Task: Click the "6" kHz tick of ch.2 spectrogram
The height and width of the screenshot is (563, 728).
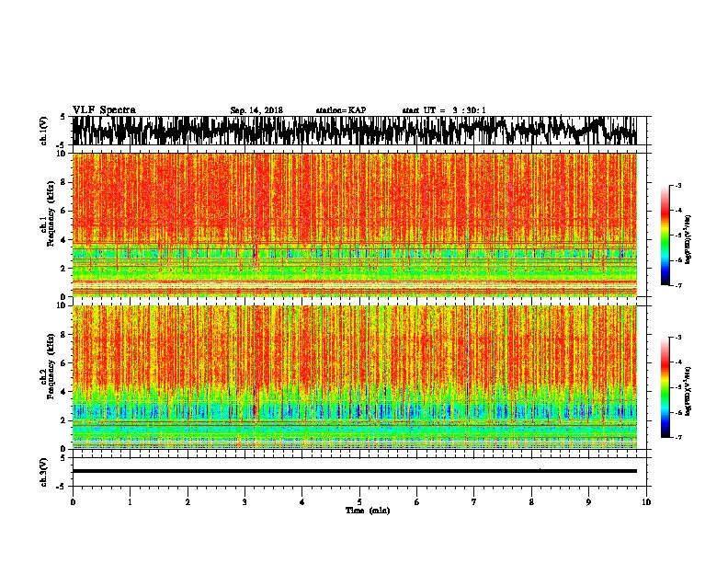Action: pyautogui.click(x=63, y=363)
